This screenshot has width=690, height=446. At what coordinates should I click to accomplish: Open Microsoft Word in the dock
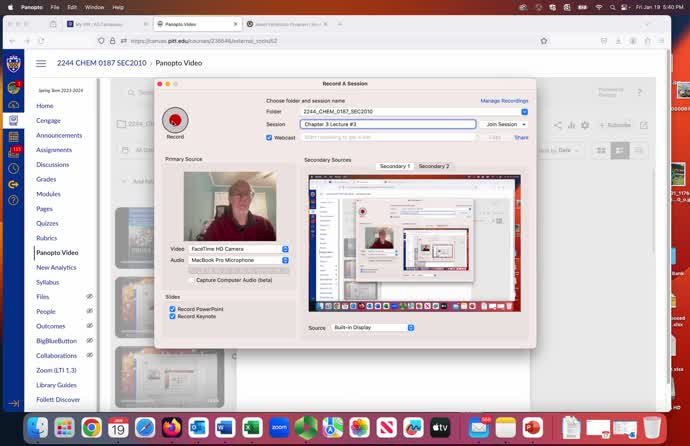(x=225, y=428)
